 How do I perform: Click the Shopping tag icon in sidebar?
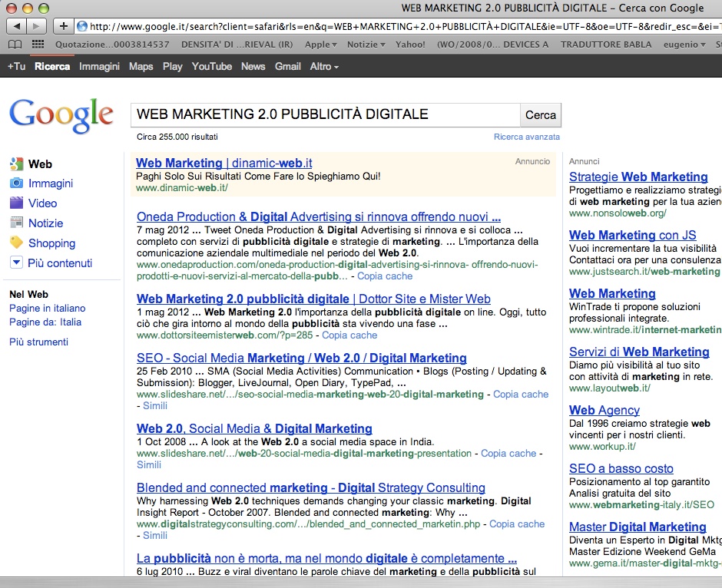click(17, 243)
